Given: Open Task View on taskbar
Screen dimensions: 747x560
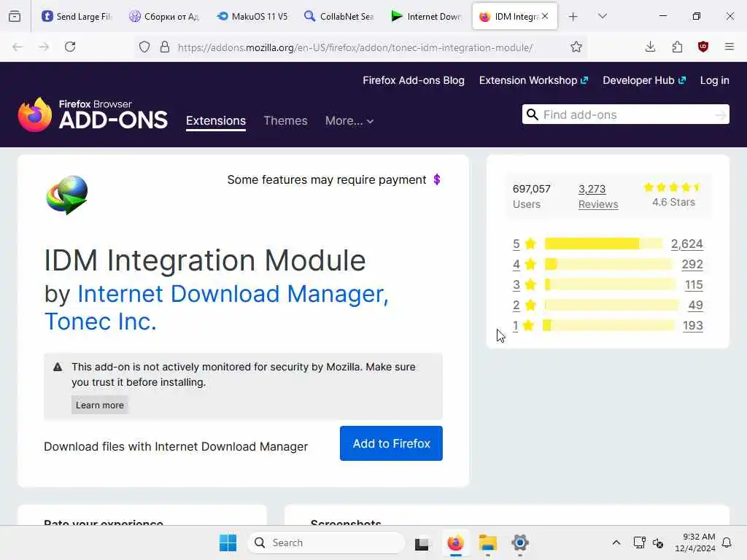Looking at the screenshot, I should [422, 543].
